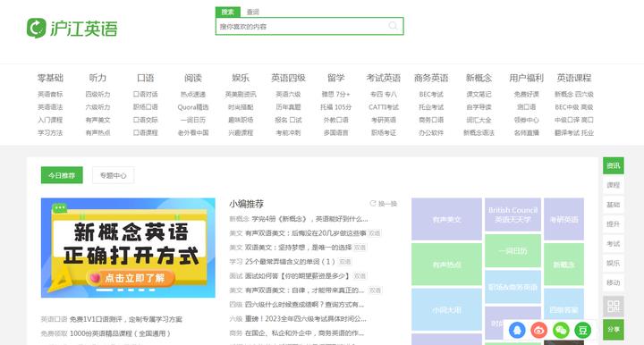The width and height of the screenshot is (644, 345).
Task: Share to Weibo icon
Action: (x=538, y=330)
